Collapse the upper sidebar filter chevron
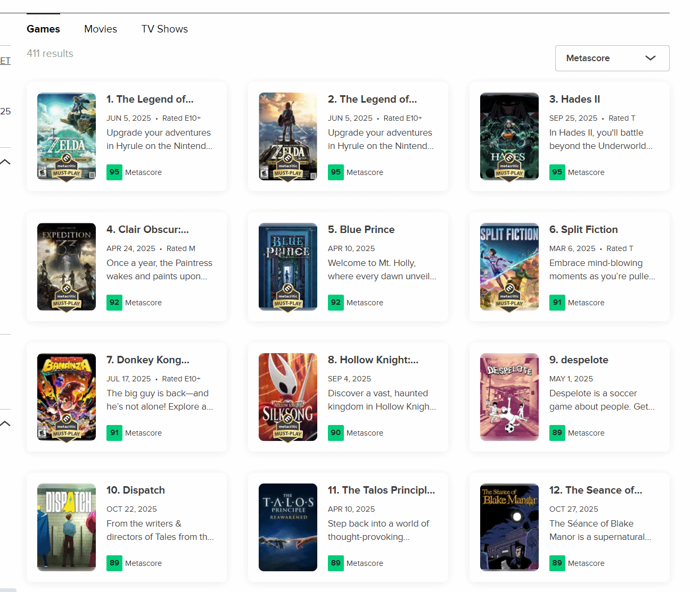This screenshot has width=700, height=592. [x=5, y=162]
